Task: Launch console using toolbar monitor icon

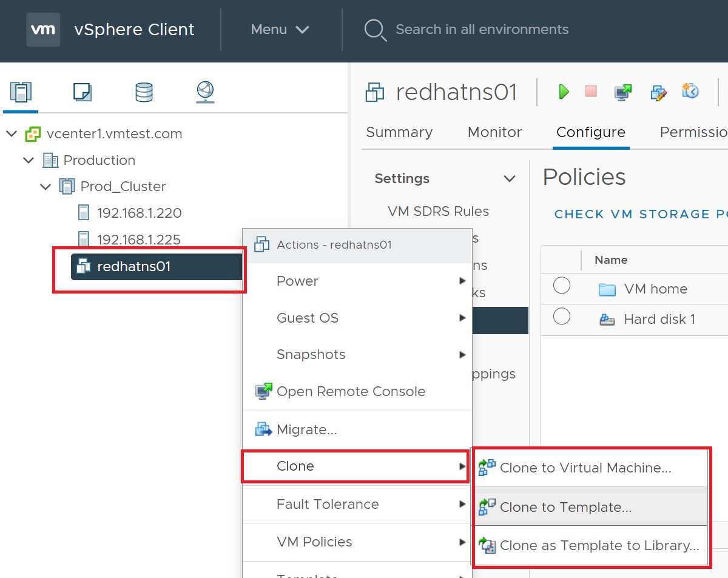Action: tap(622, 92)
